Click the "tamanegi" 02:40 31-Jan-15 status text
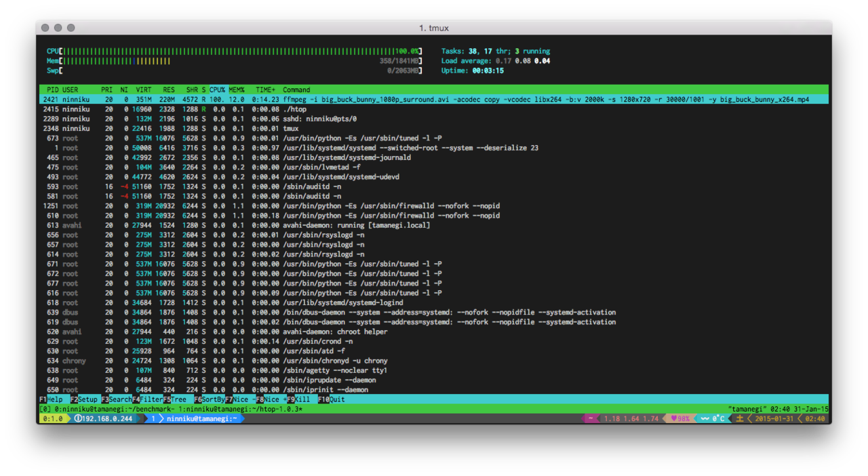The width and height of the screenshot is (868, 476). click(778, 410)
